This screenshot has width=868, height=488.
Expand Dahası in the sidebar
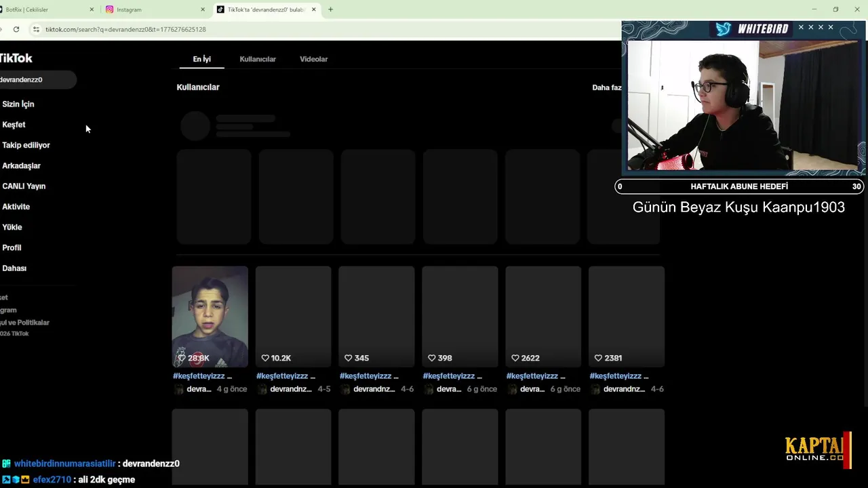coord(14,268)
